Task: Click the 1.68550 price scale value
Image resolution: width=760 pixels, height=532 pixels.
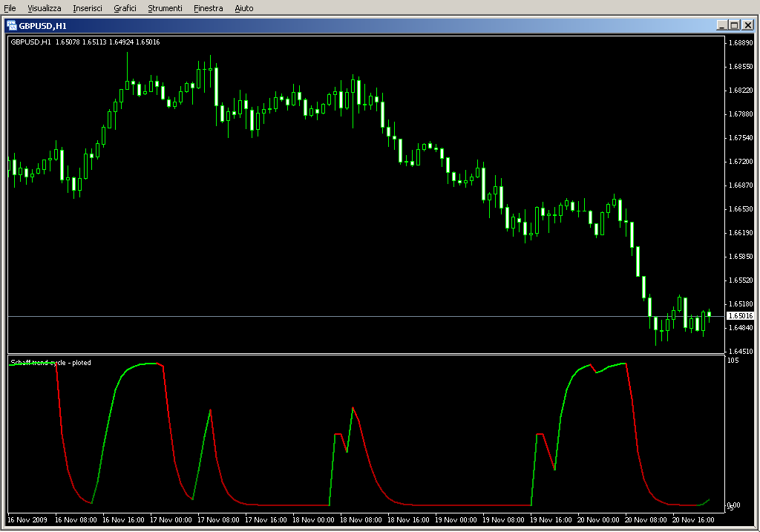Action: [741, 66]
